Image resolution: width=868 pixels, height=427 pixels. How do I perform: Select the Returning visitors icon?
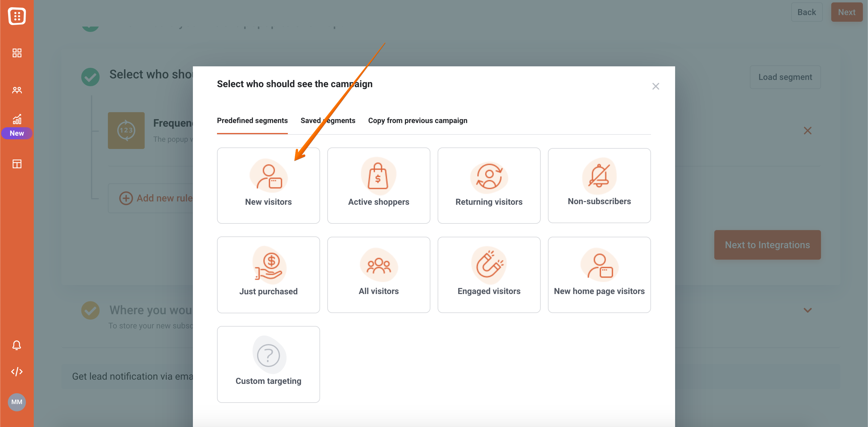[489, 177]
